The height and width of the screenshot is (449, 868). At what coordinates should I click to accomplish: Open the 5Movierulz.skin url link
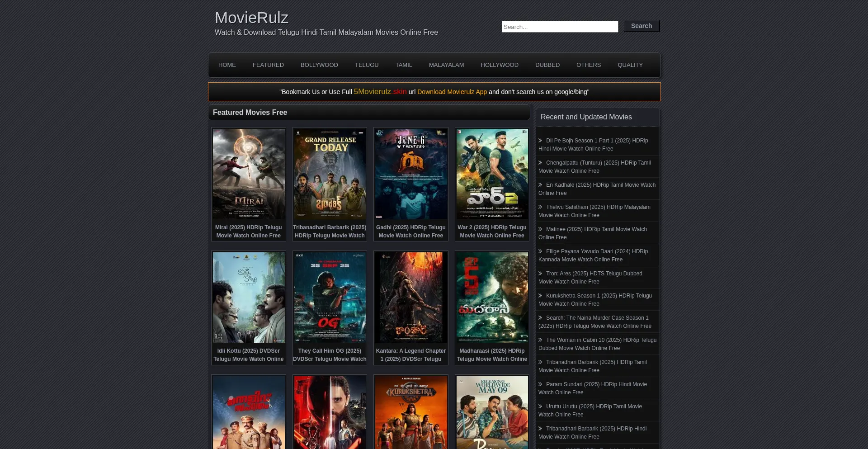point(380,92)
